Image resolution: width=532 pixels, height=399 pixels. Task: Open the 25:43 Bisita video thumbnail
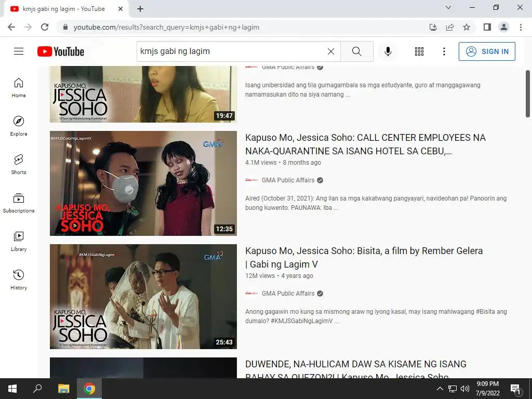click(x=143, y=297)
